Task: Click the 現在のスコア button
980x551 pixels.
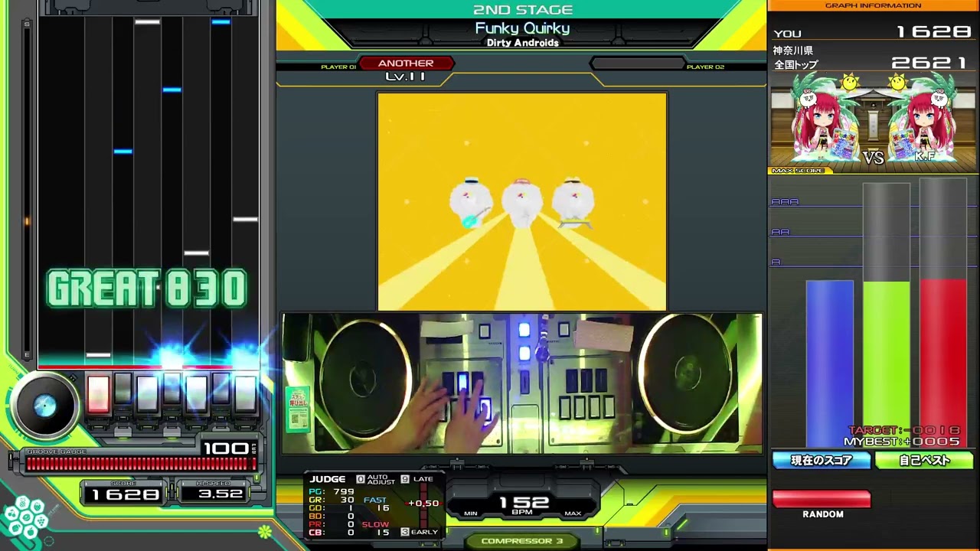Action: coord(822,461)
